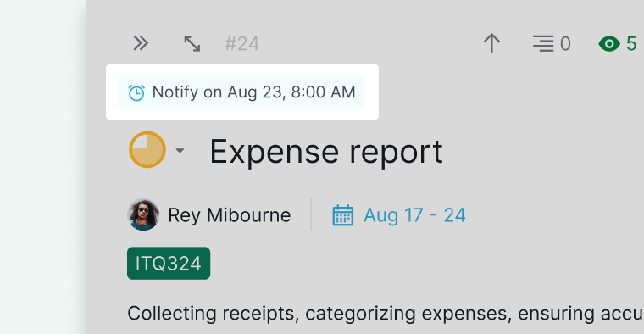Open the calendar date icon

click(x=343, y=215)
